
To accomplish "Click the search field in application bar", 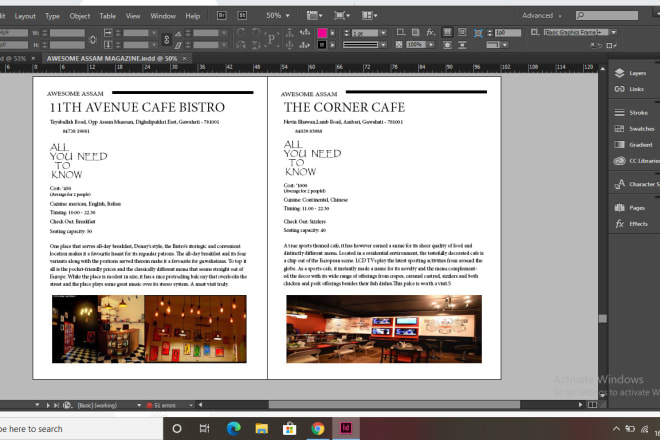I will click(x=607, y=16).
